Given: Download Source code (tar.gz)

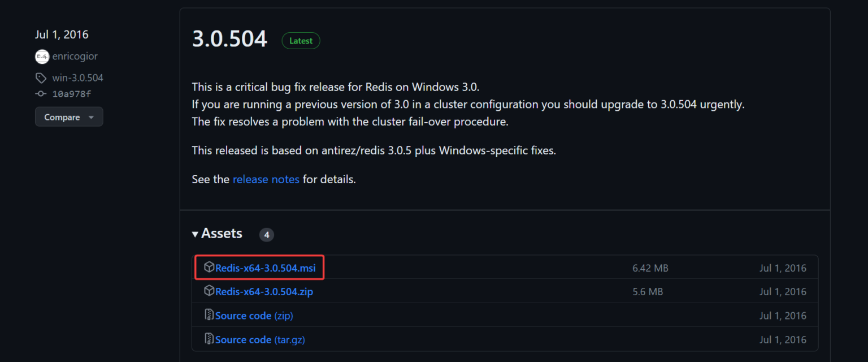Looking at the screenshot, I should click(x=260, y=339).
